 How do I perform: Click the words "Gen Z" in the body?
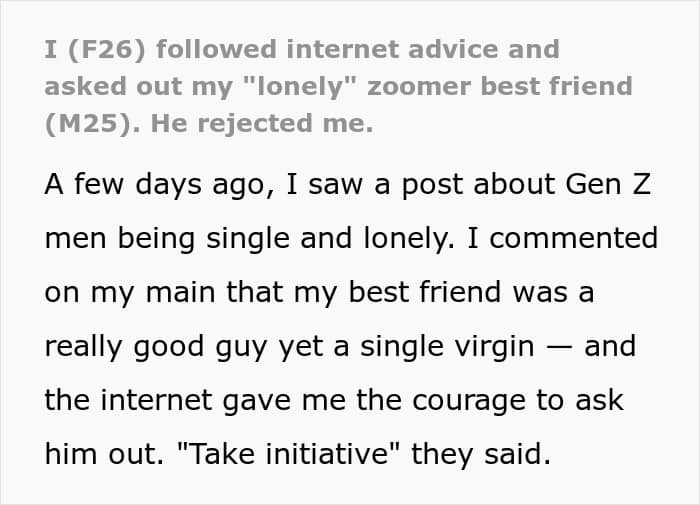(608, 184)
